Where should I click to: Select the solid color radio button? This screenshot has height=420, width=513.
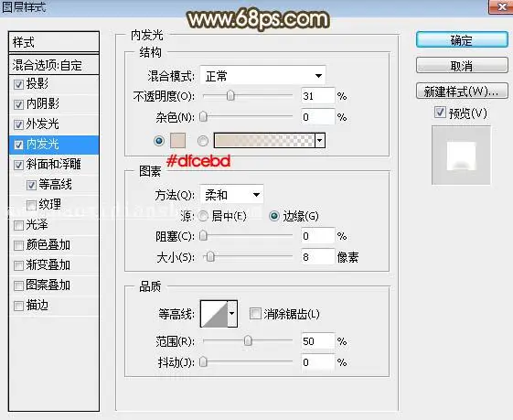pos(159,141)
